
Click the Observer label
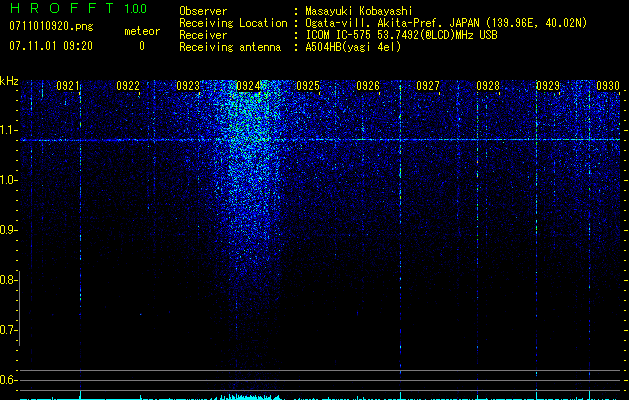[203, 11]
